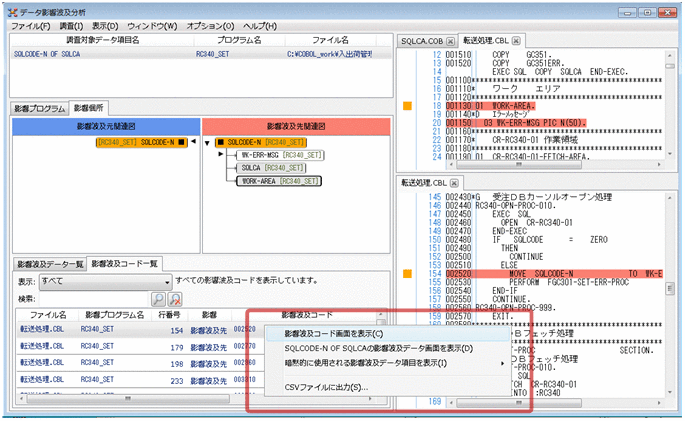
Task: Open the 表示 すべて dropdown
Action: pos(105,282)
